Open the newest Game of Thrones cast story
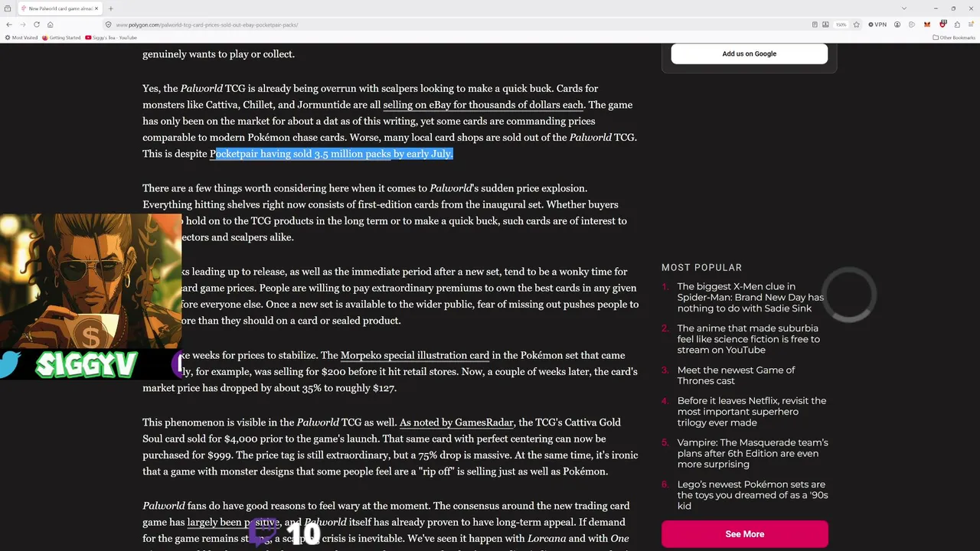This screenshot has width=980, height=551. pos(736,375)
